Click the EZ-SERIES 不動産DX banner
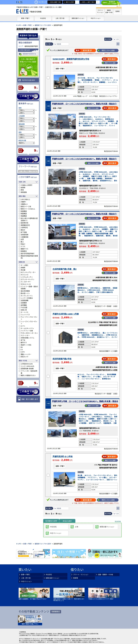138x644 pixels. (x=33, y=553)
